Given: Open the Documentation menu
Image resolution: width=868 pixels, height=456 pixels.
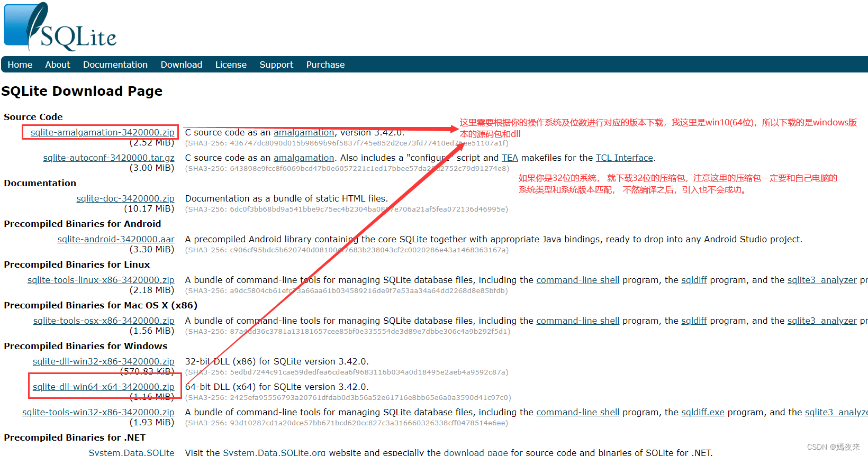Looking at the screenshot, I should (x=115, y=65).
